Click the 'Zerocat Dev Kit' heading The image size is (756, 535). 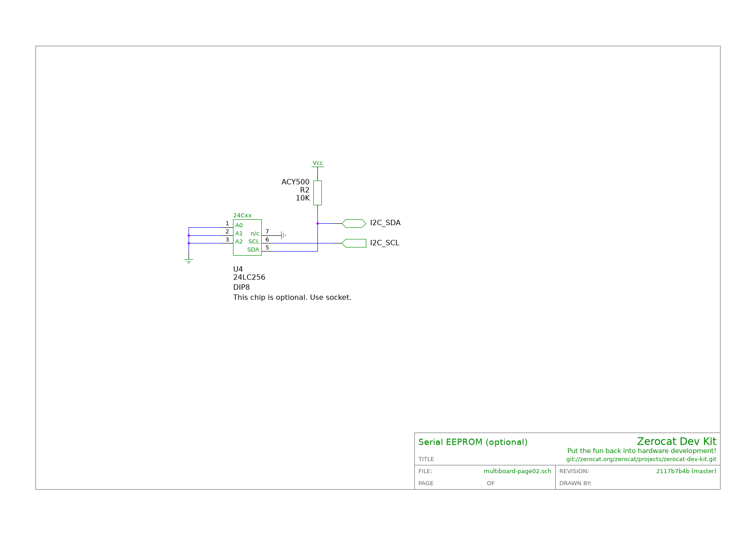click(x=677, y=441)
